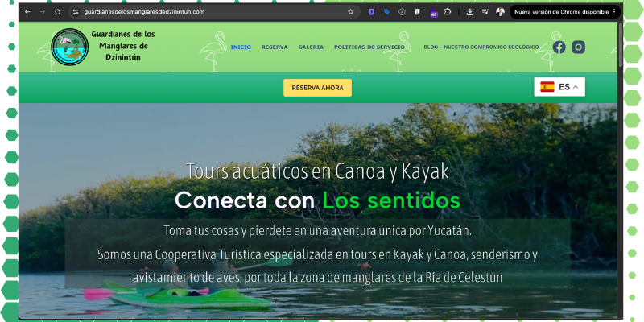This screenshot has width=644, height=322.
Task: Open the Chrome three-dot menu
Action: [x=616, y=12]
